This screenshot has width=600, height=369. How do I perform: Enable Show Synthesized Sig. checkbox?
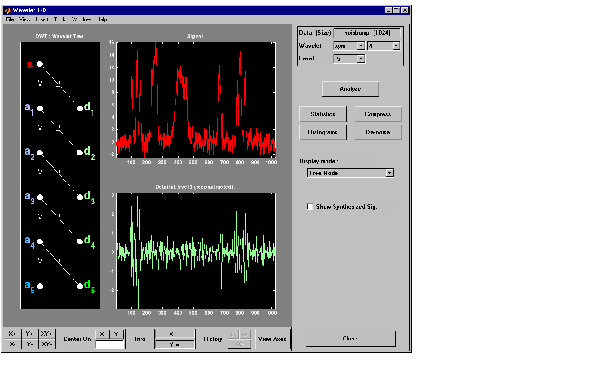[310, 207]
